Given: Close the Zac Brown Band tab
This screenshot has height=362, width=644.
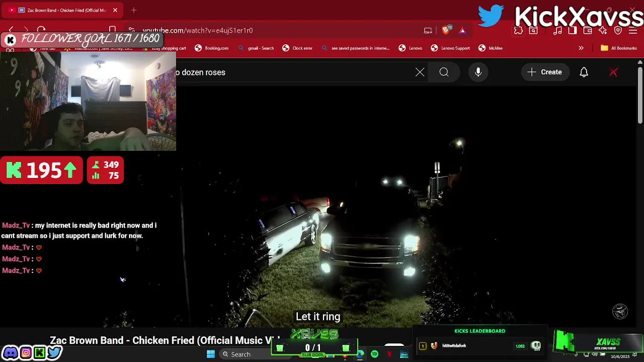Looking at the screenshot, I should coord(115,10).
